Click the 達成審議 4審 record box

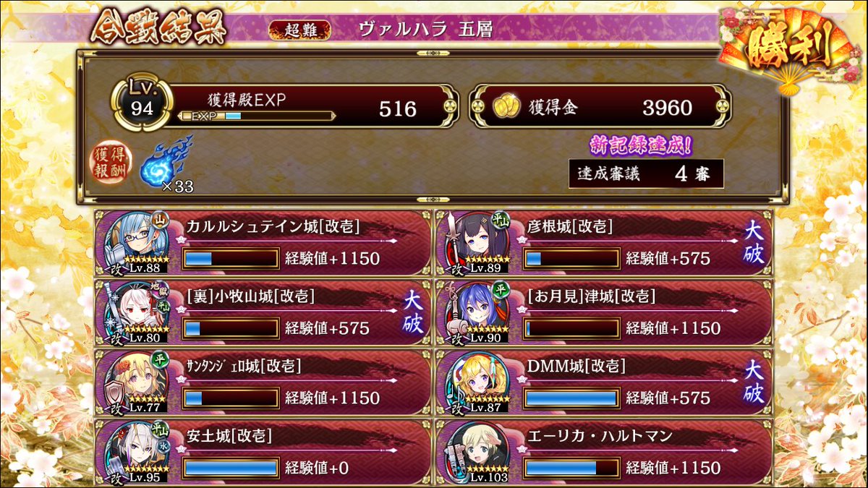[645, 174]
